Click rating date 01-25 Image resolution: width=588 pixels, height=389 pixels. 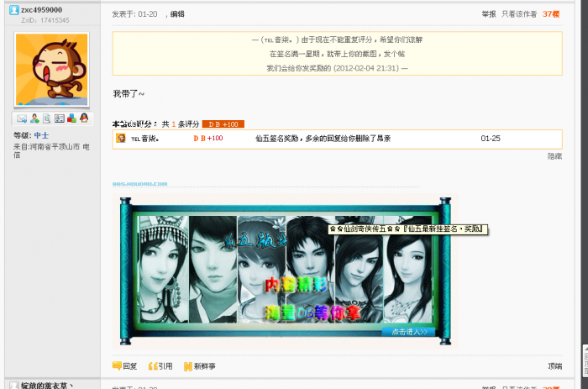coord(491,139)
